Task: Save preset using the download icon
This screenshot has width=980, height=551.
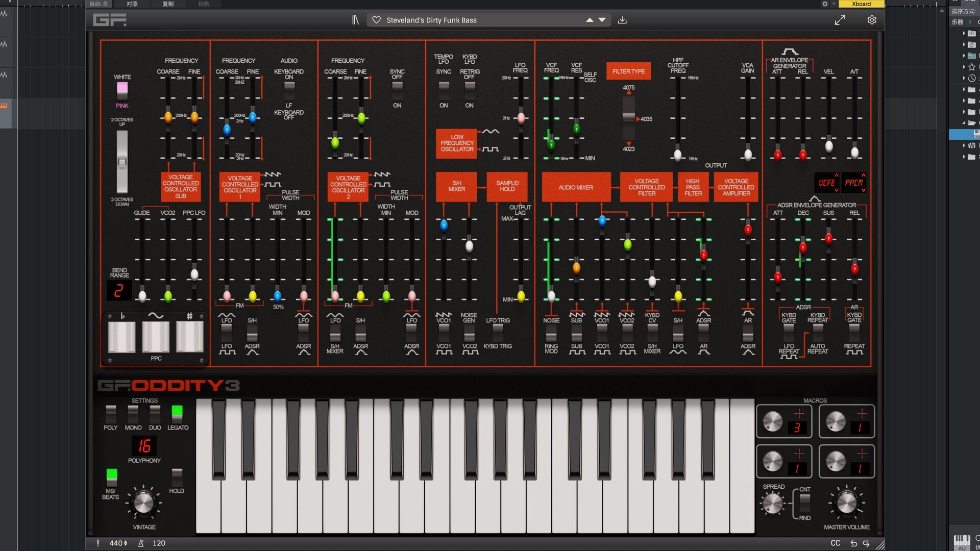Action: (x=622, y=20)
